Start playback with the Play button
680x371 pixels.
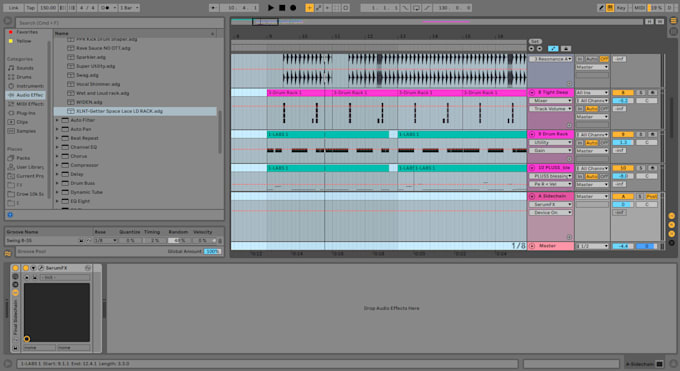[x=271, y=8]
